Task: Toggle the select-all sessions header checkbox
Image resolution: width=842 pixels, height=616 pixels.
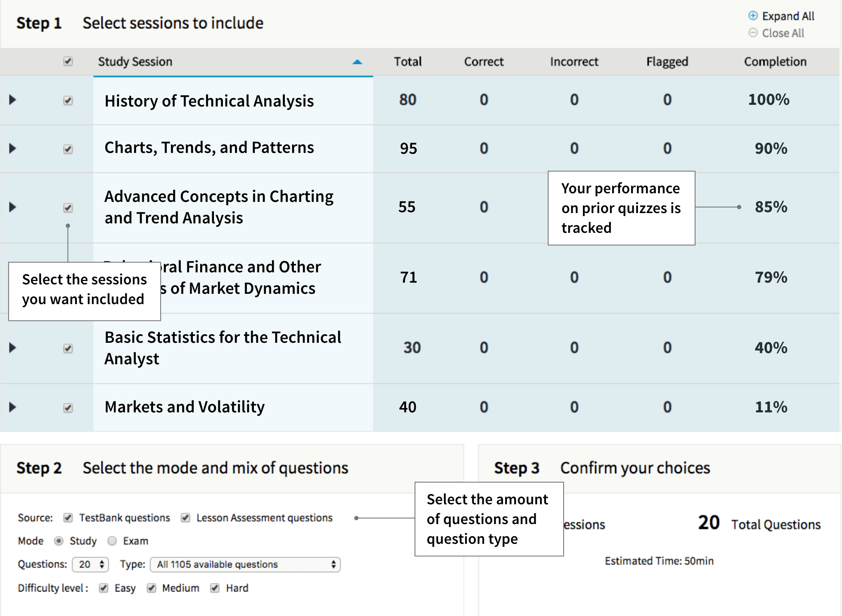Action: pyautogui.click(x=68, y=61)
